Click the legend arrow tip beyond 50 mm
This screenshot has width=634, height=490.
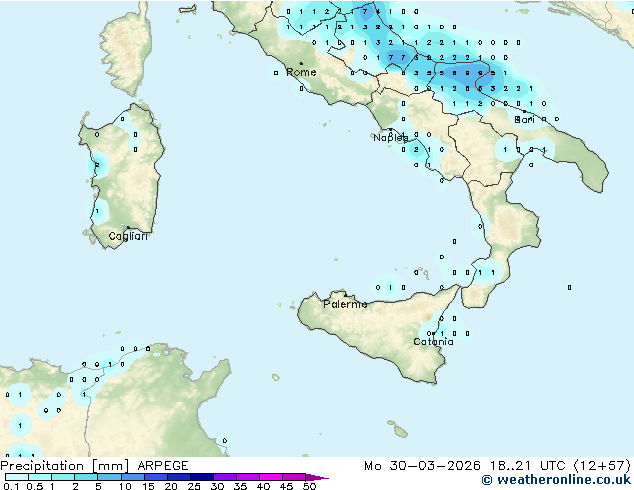317,477
